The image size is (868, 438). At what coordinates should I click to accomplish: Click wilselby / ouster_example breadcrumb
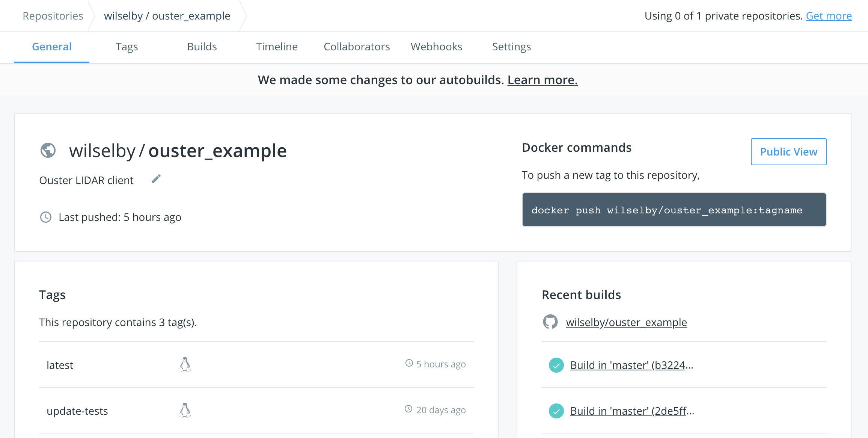pyautogui.click(x=167, y=16)
